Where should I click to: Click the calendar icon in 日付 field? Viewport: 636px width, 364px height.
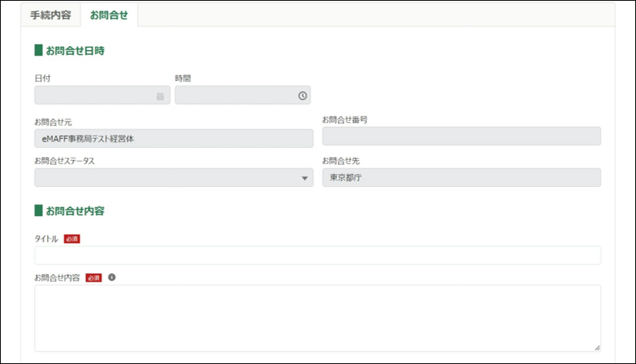click(x=160, y=96)
